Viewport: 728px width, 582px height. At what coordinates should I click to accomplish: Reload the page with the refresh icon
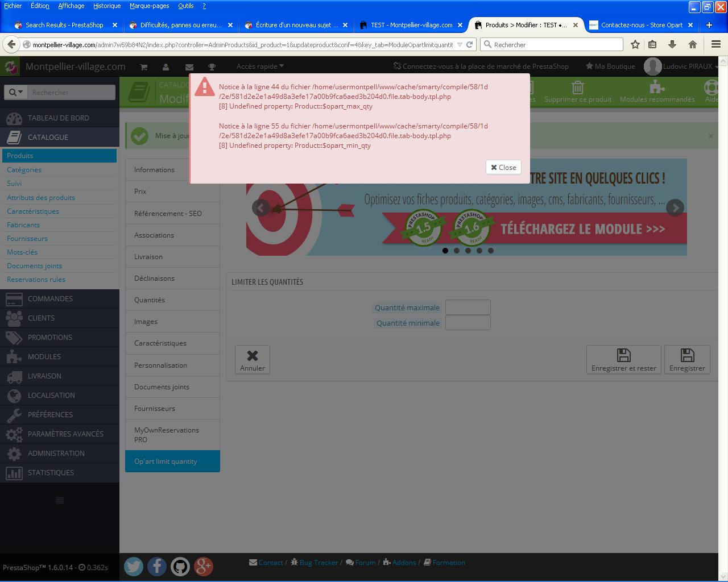coord(470,44)
